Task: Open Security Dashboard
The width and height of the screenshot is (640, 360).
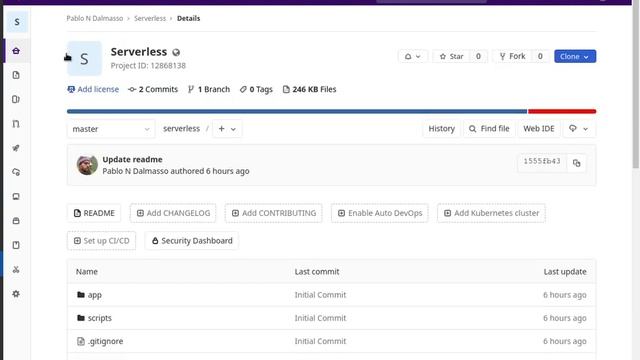Action: point(191,241)
